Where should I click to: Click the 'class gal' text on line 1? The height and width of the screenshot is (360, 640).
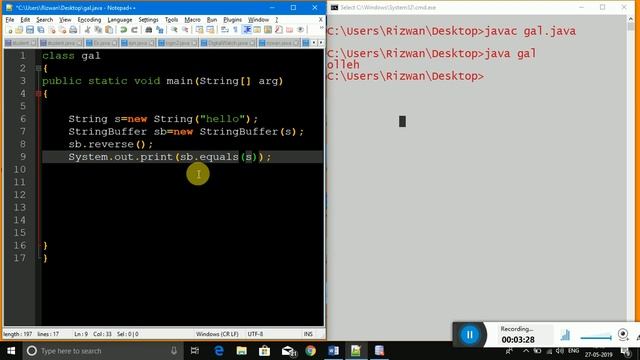pos(71,56)
